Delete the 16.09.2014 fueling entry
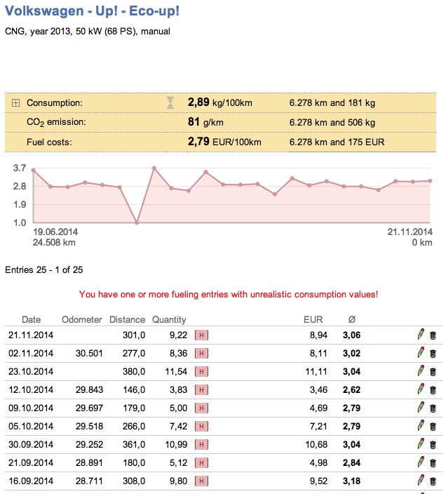 (433, 481)
